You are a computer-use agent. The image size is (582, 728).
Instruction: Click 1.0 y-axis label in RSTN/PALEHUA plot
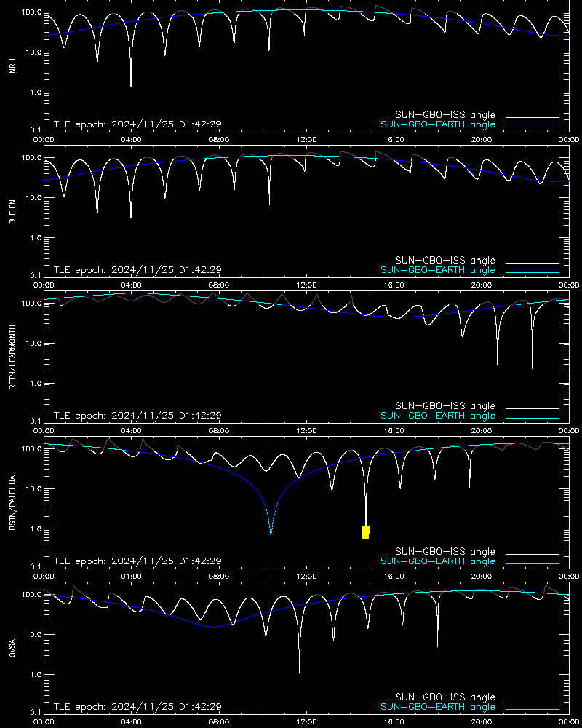35,529
